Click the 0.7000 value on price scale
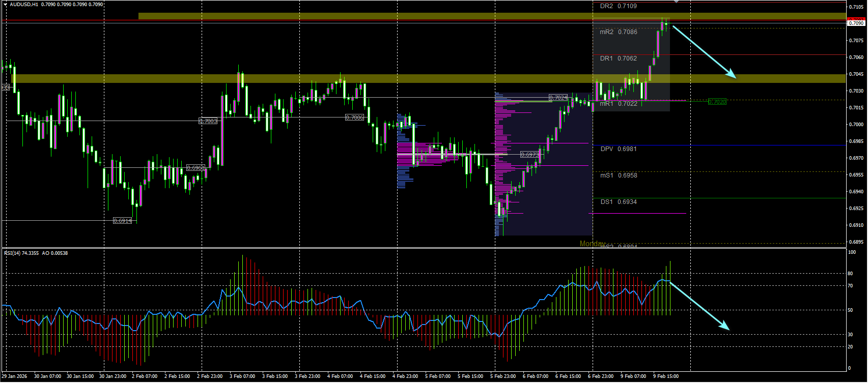Viewport: 868px width, 383px height. (x=856, y=125)
